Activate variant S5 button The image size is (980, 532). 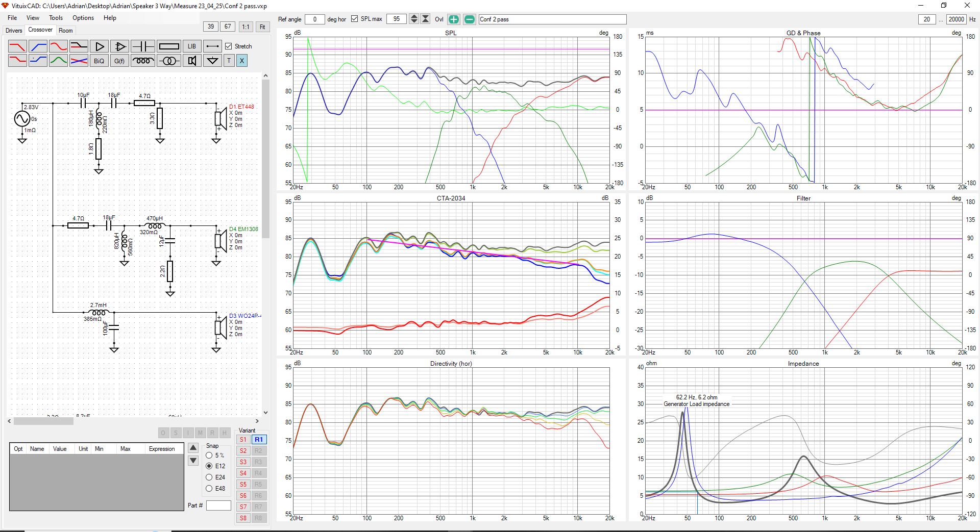point(243,485)
